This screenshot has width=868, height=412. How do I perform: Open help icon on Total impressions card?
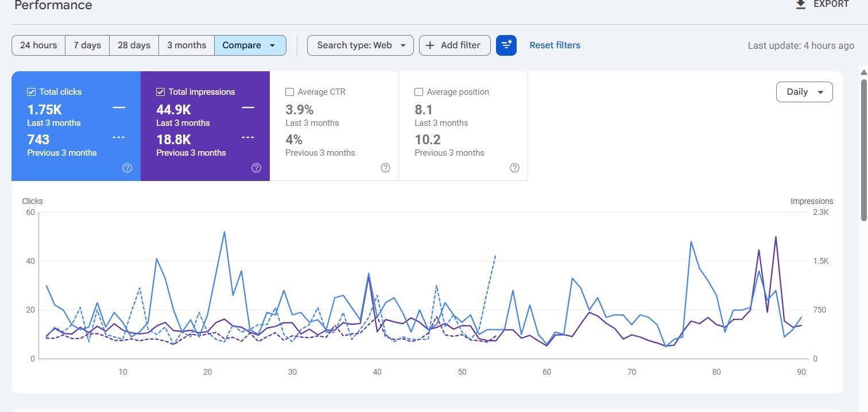click(257, 168)
